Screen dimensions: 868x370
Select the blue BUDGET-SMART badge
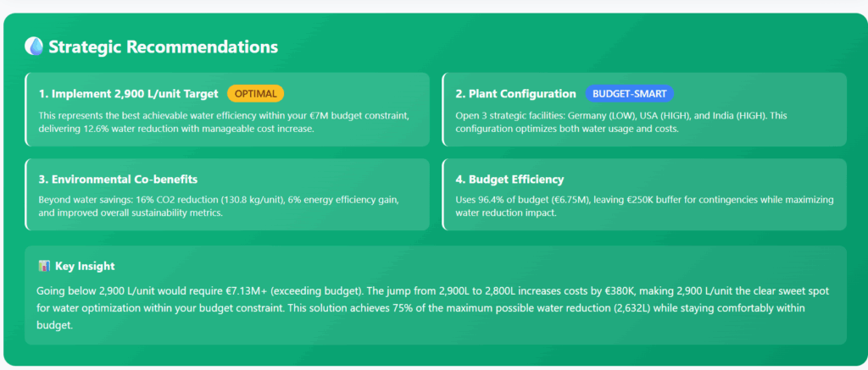click(629, 94)
